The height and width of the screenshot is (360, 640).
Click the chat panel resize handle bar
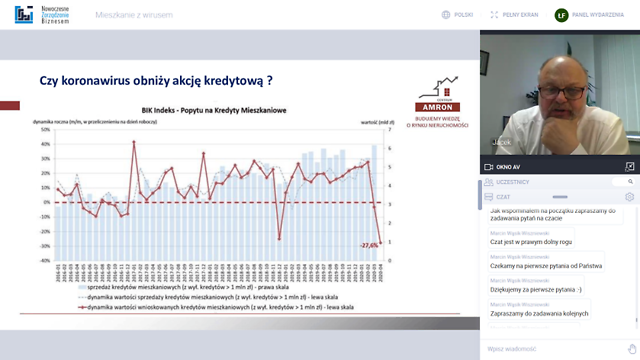560,197
